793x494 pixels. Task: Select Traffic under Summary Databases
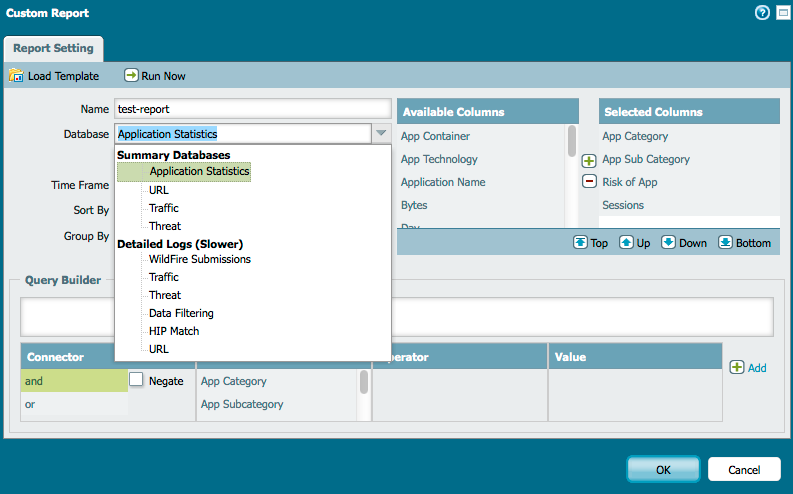163,208
